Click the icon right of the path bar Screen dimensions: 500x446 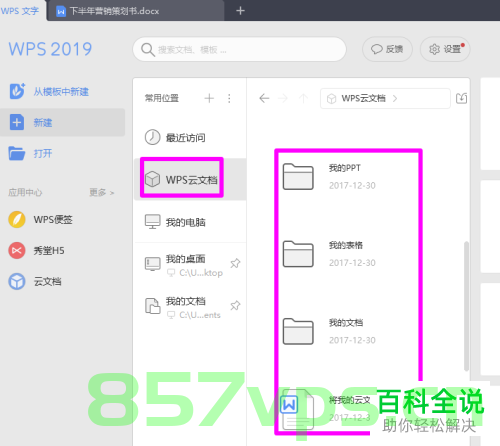tap(461, 98)
